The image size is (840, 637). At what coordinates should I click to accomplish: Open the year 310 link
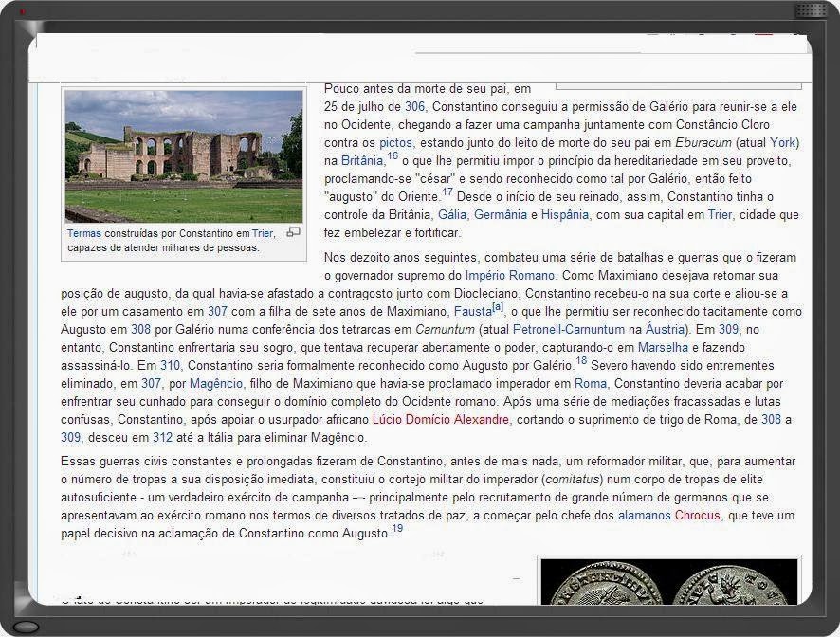click(170, 365)
